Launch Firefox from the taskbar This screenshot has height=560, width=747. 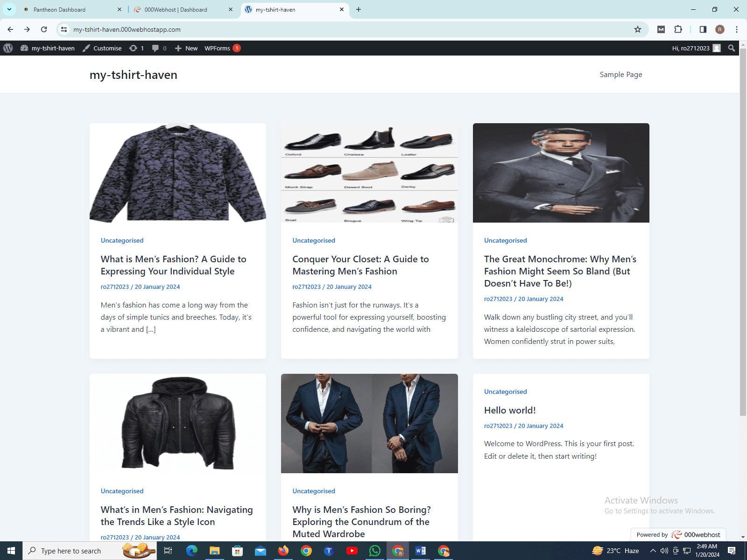pos(283,551)
